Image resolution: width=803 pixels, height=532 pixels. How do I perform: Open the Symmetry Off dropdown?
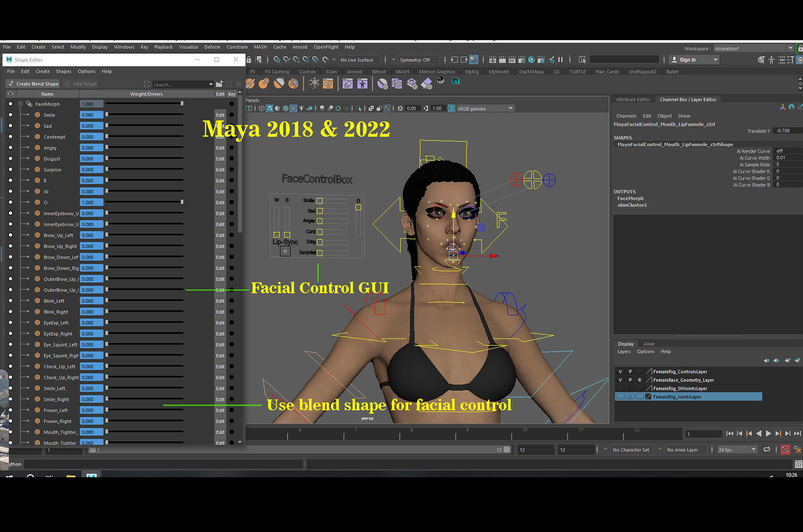pyautogui.click(x=419, y=60)
